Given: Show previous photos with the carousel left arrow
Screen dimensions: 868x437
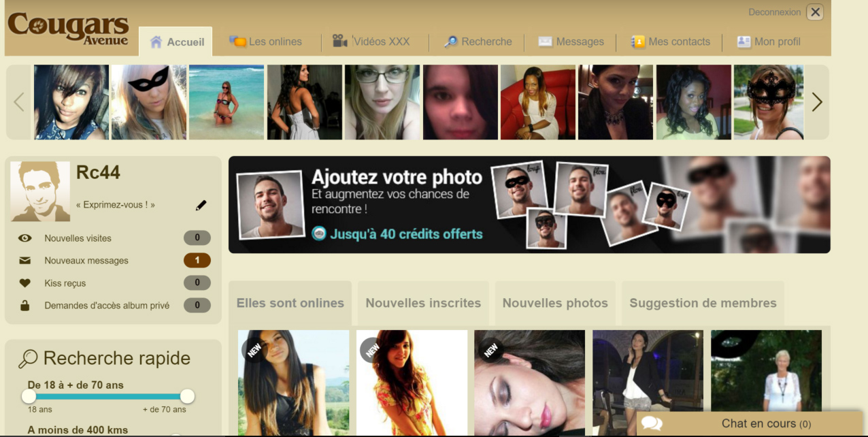Looking at the screenshot, I should (x=19, y=102).
